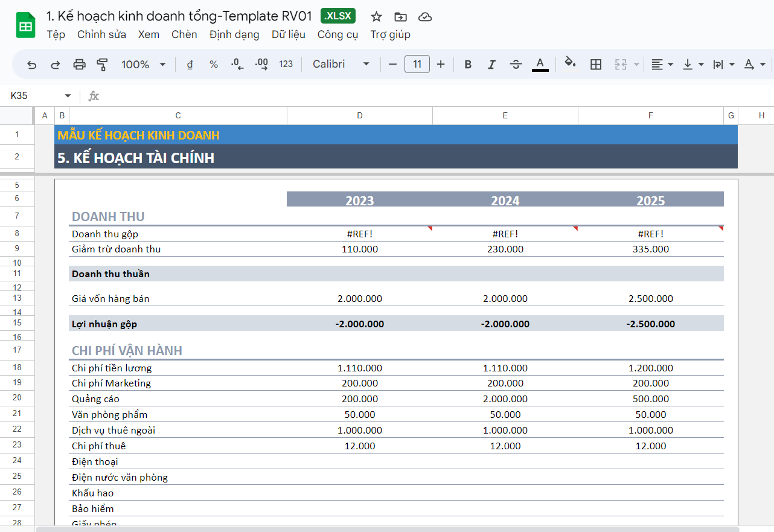Image resolution: width=774 pixels, height=532 pixels.
Task: Select the Quảng cáo 2024 value 2.000.000
Action: click(505, 399)
